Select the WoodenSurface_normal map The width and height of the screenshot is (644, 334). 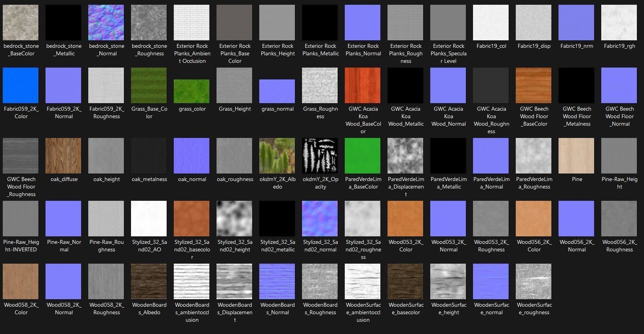pos(491,281)
